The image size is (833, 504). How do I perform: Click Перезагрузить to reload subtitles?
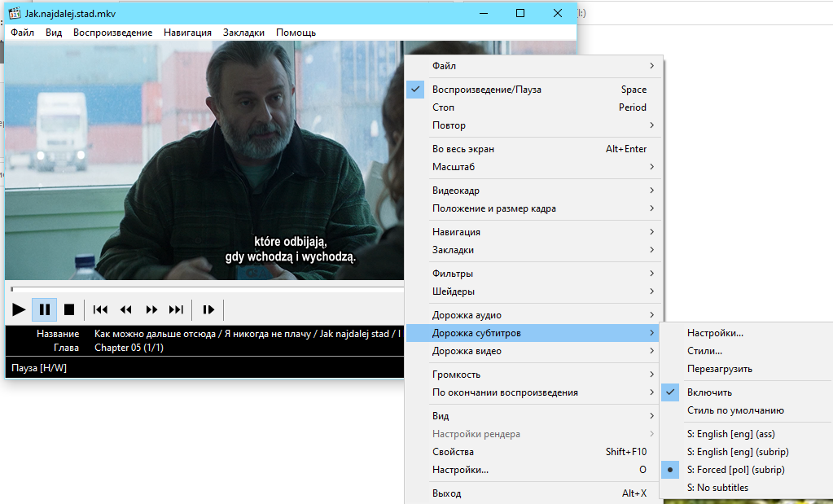pyautogui.click(x=719, y=369)
